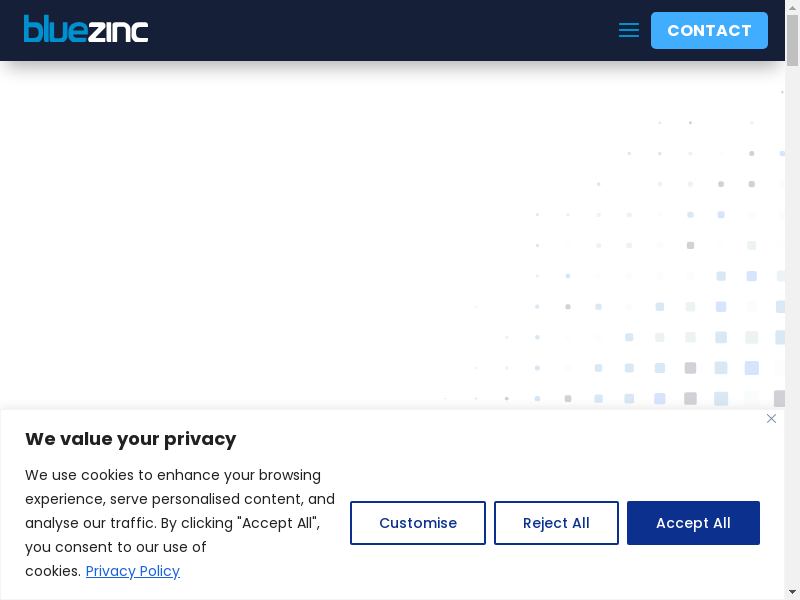Click the scrollbar up arrow
The width and height of the screenshot is (800, 600).
click(792, 6)
